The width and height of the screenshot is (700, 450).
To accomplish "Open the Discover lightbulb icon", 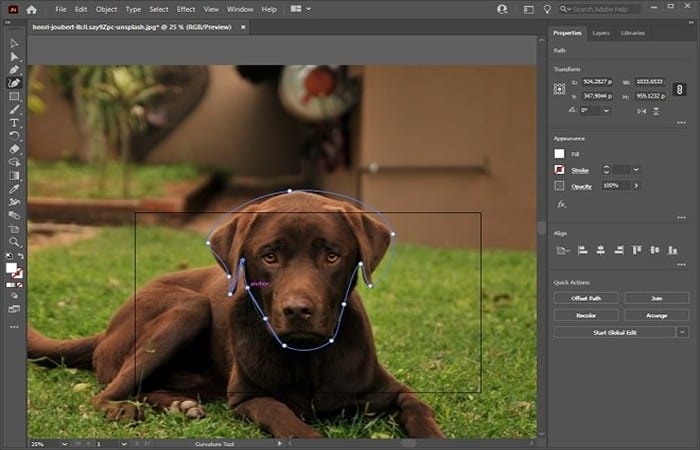I will click(x=547, y=9).
